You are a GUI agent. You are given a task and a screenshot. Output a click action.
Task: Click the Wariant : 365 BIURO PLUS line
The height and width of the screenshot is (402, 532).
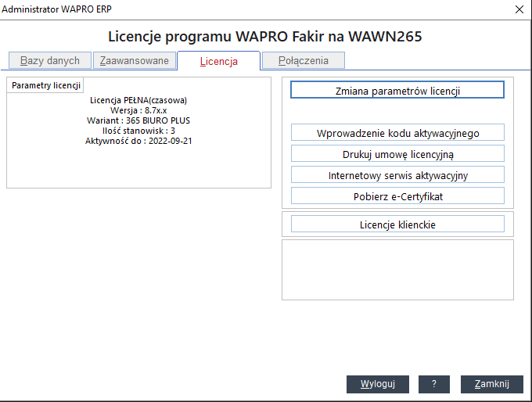coord(138,120)
